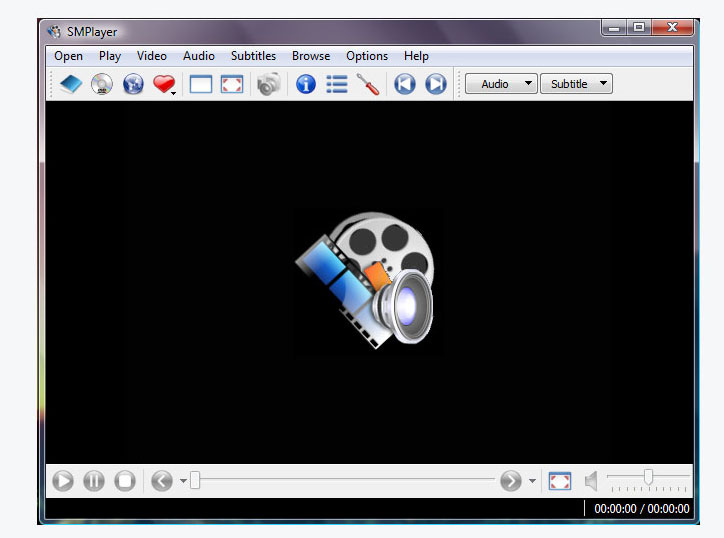Pause playback with the Pause button
Image resolution: width=724 pixels, height=538 pixels.
(x=94, y=481)
